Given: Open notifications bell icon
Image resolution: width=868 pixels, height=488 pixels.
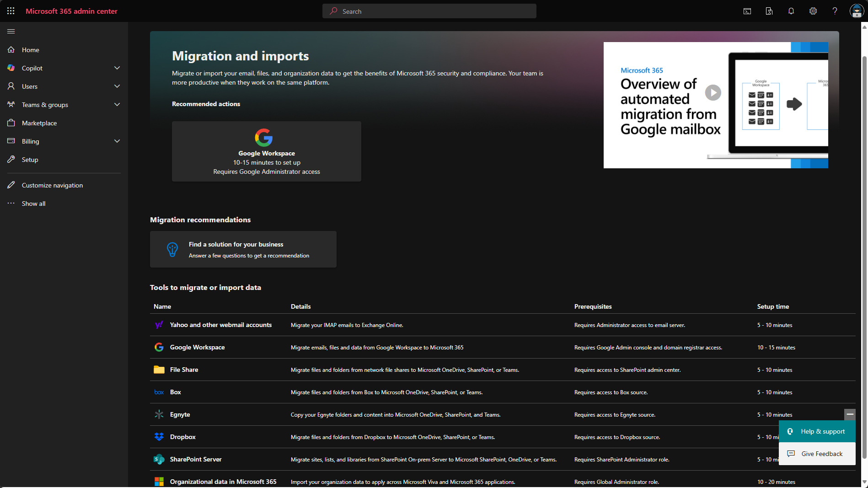Looking at the screenshot, I should pos(791,11).
